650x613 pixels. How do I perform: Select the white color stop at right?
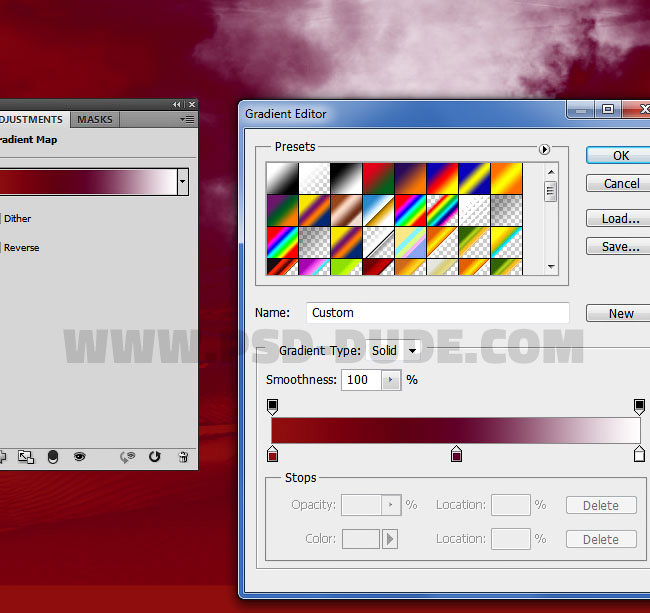tap(639, 454)
